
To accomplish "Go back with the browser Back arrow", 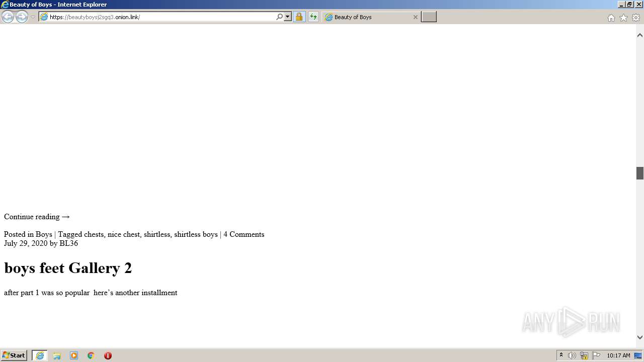I will [8, 17].
